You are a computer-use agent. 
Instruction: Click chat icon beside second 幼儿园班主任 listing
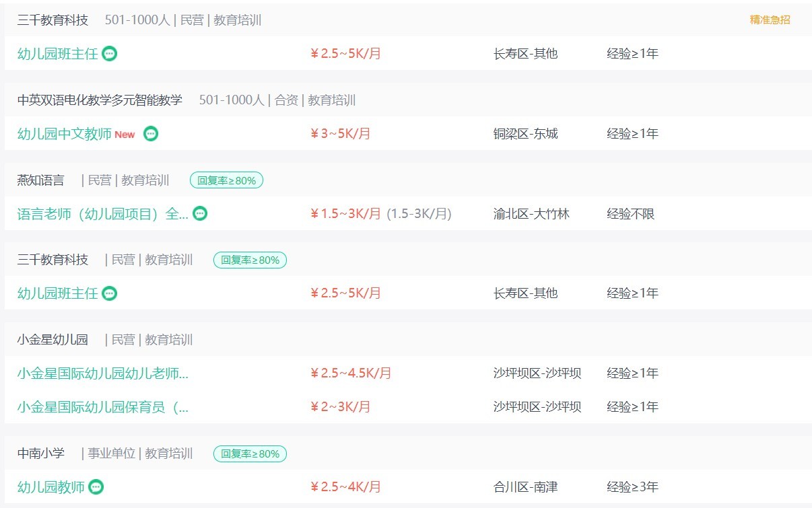(x=109, y=293)
